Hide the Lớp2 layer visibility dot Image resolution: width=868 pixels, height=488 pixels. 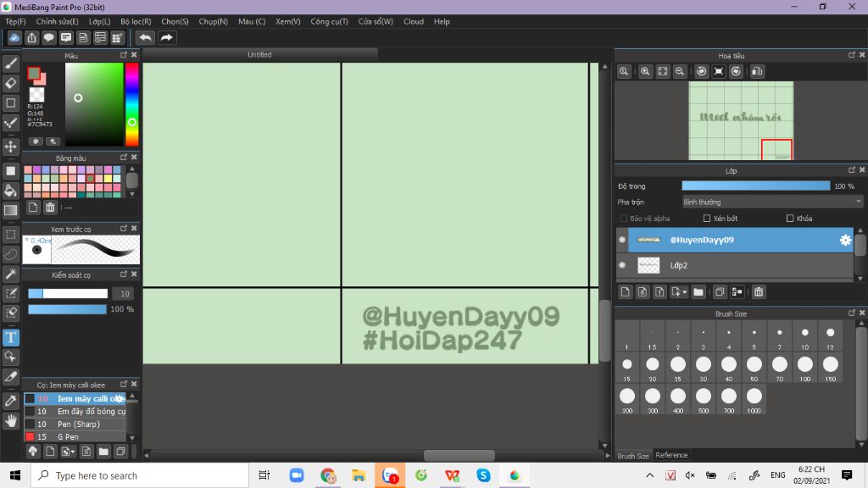click(622, 265)
